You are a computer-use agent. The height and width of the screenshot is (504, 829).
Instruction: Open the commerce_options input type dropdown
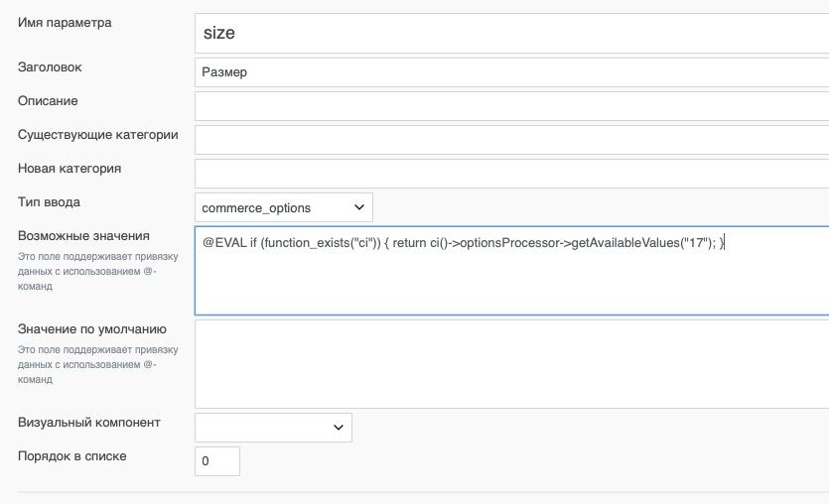point(283,207)
